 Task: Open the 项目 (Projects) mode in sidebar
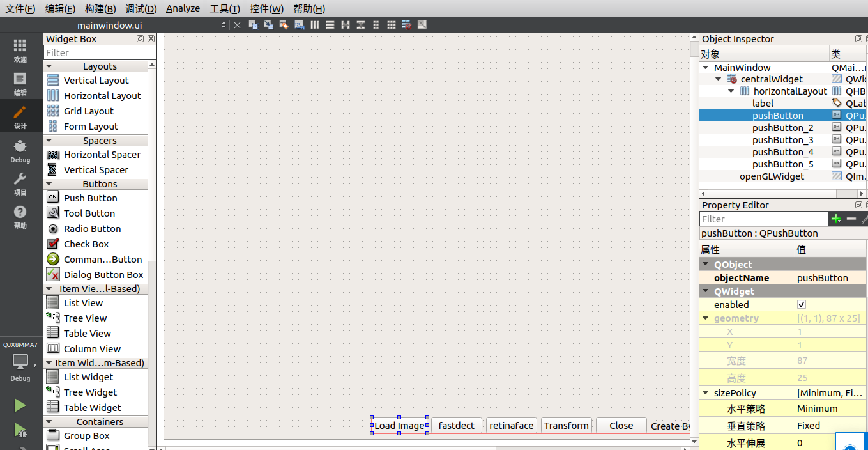[x=20, y=184]
